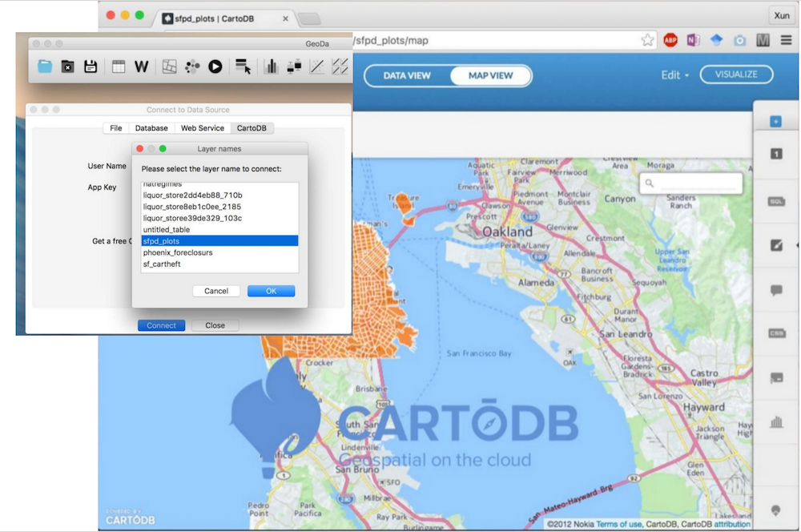
Task: Select the liquor_storee39de329_103c layer
Action: 219,218
